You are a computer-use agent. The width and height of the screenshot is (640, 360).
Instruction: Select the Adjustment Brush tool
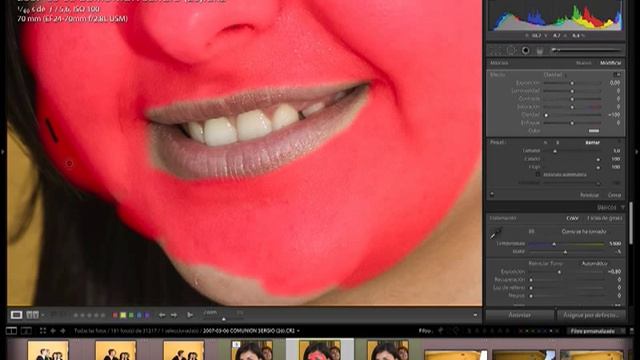coord(586,50)
